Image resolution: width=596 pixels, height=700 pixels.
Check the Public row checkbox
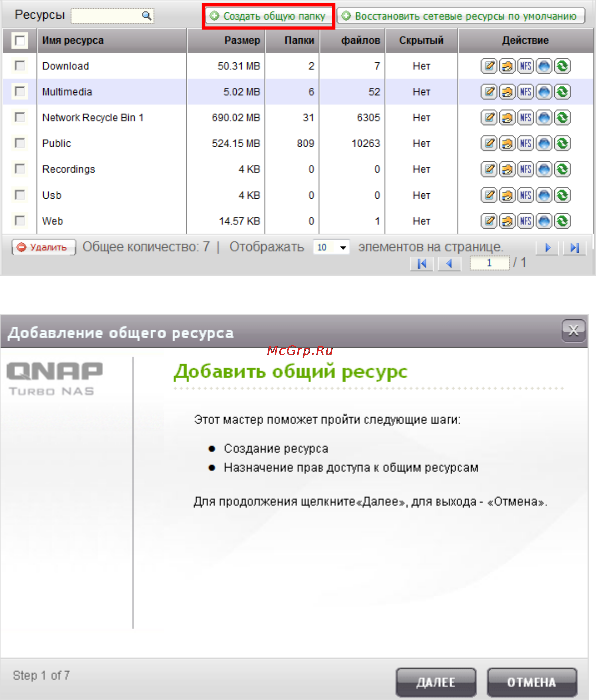[x=20, y=143]
